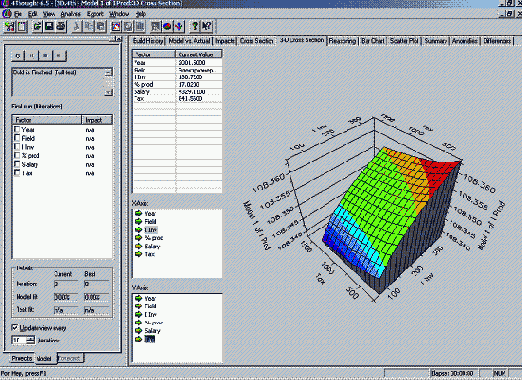
Task: Click the stop build control button
Action: point(45,56)
